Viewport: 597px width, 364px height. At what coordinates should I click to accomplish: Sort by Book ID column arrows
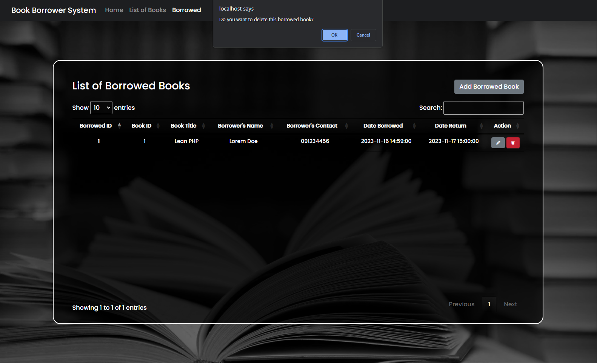(x=158, y=126)
